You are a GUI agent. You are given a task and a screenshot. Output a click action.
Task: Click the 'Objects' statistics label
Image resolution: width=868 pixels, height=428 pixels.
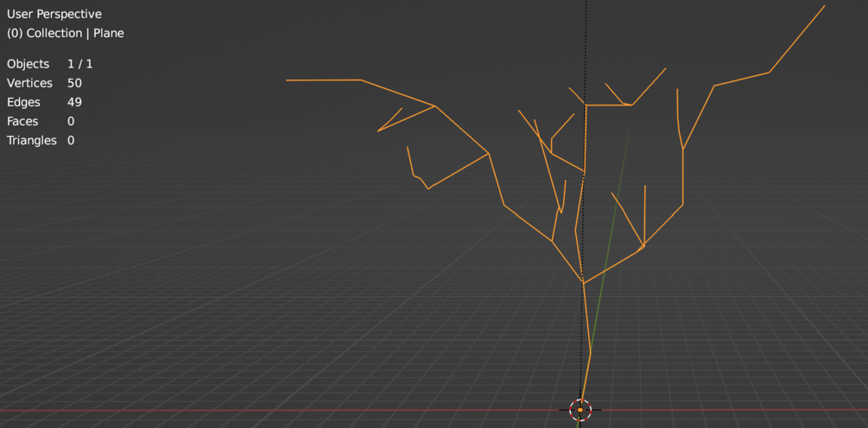29,64
